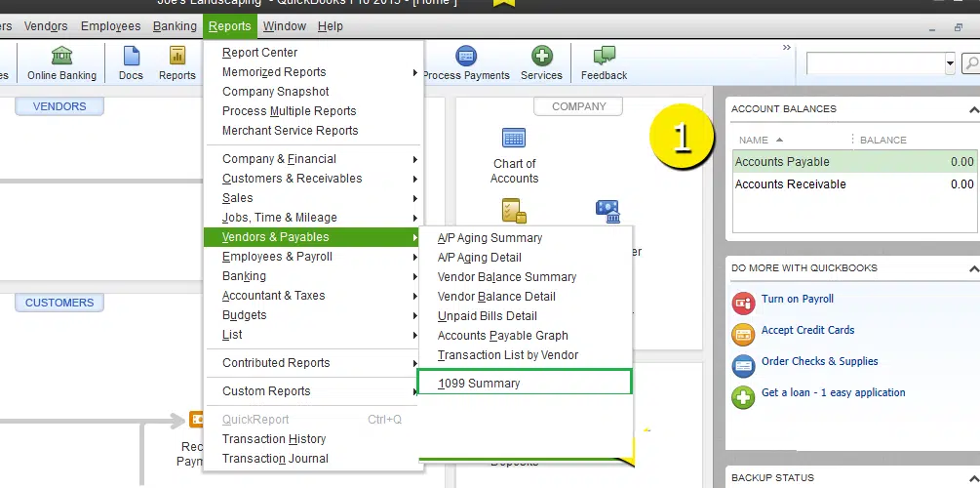Viewport: 980px width, 488px height.
Task: Choose Transaction List by Vendor
Action: click(525, 354)
